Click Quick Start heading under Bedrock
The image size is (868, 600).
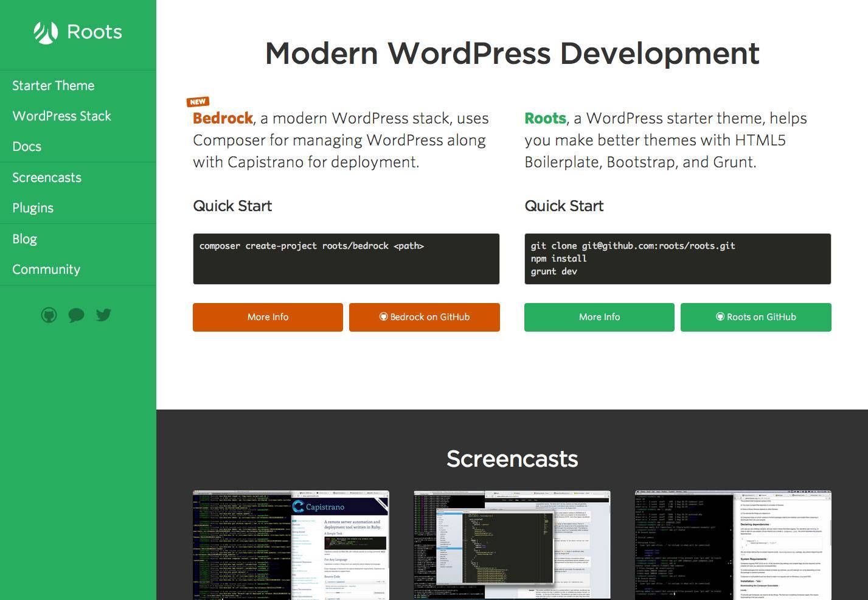[232, 206]
